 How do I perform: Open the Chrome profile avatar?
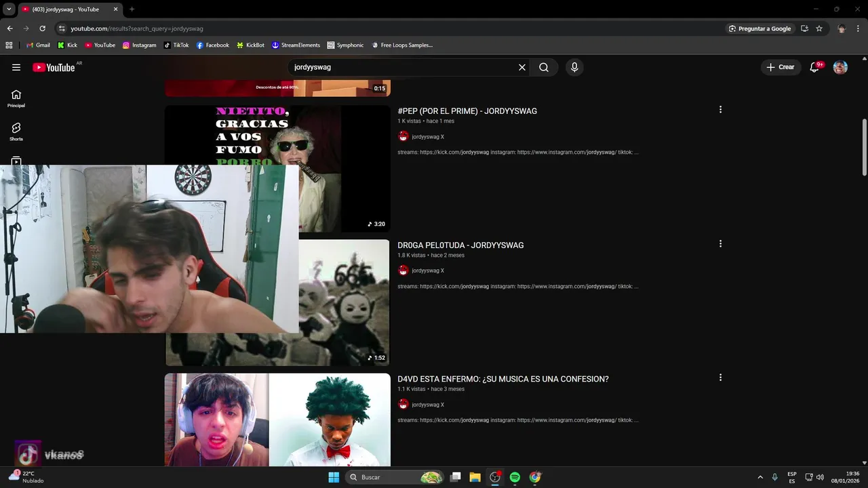842,28
